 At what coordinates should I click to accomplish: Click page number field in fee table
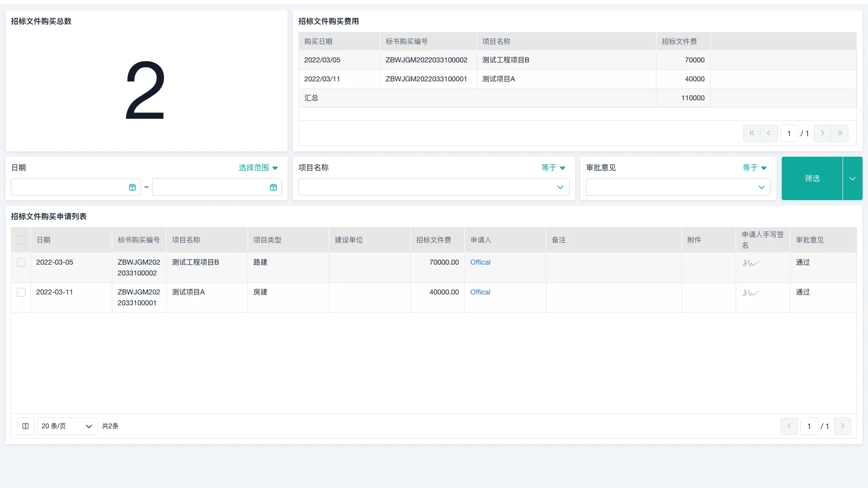point(789,133)
